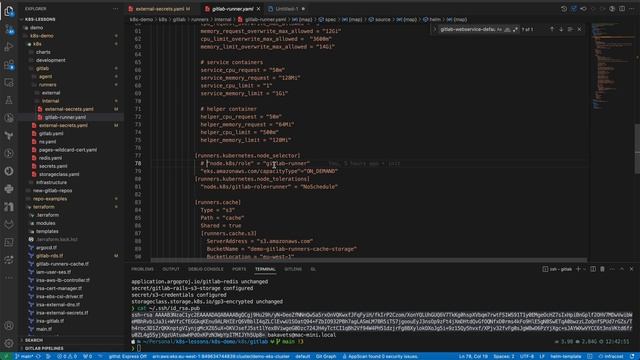Open storageclass.yaml in the explorer
The height and width of the screenshot is (360, 640).
coord(59,174)
